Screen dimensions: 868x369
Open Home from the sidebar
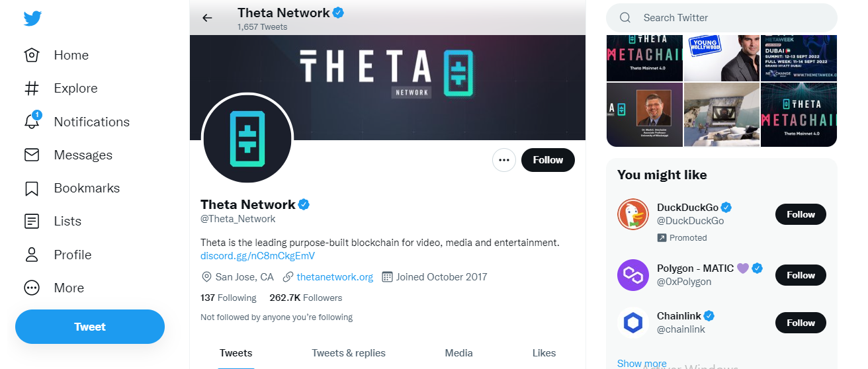tap(32, 55)
